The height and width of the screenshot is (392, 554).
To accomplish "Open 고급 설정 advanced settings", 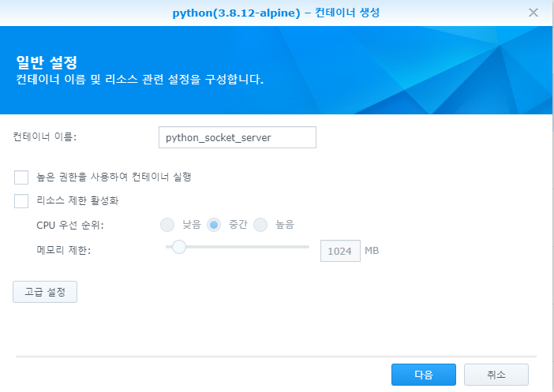I will (x=45, y=291).
